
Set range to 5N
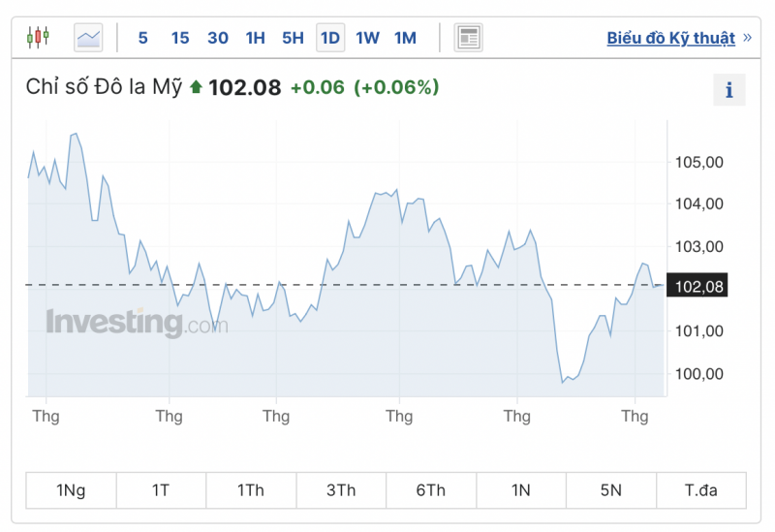tap(611, 490)
